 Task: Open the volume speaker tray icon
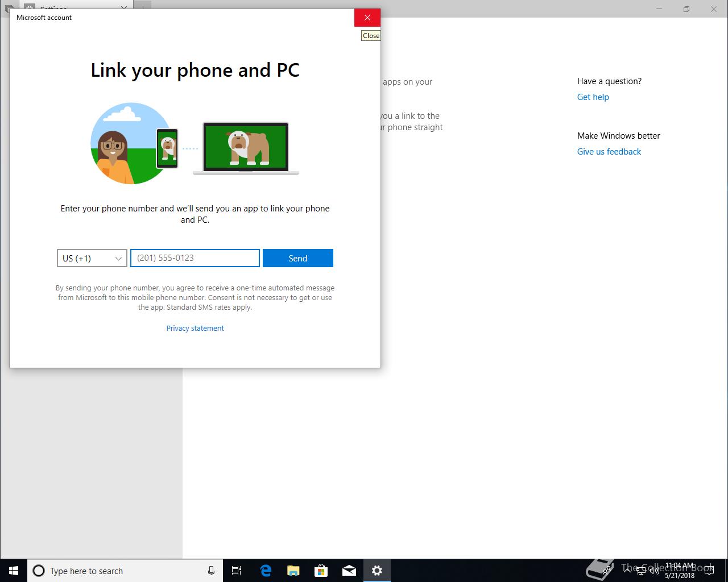(x=654, y=571)
